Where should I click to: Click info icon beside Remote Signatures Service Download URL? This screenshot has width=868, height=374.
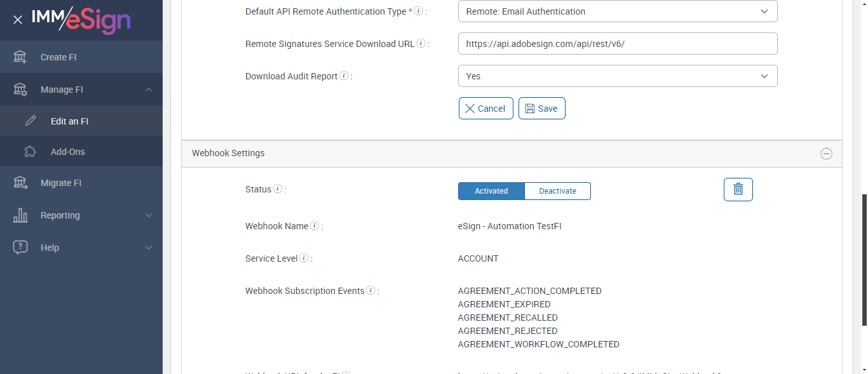pos(421,44)
